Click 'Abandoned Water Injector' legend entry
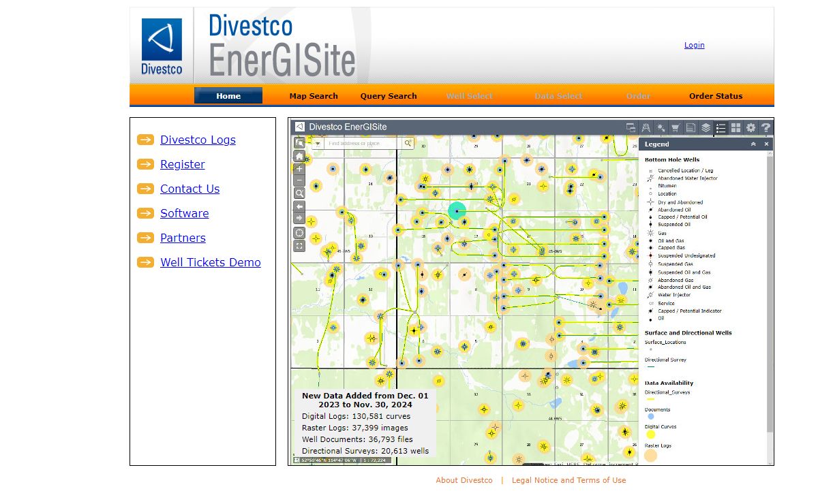This screenshot has width=818, height=504. point(687,178)
